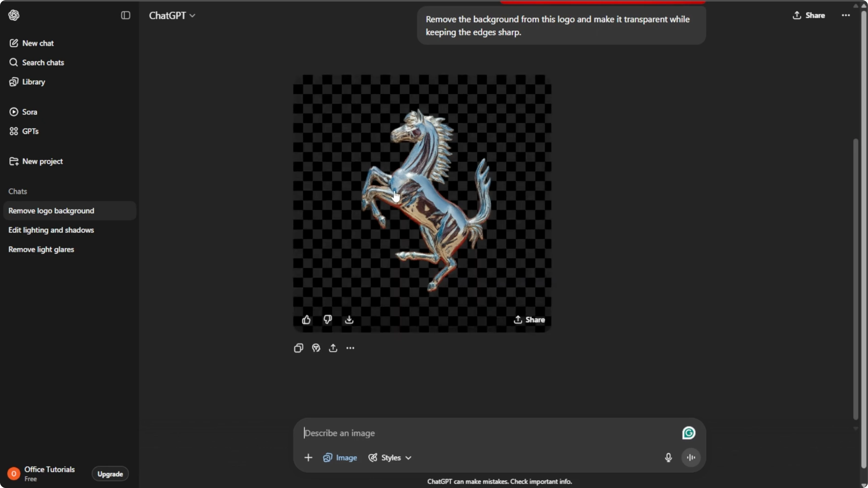Copy the response using the copy icon
Image resolution: width=868 pixels, height=488 pixels.
pyautogui.click(x=299, y=348)
